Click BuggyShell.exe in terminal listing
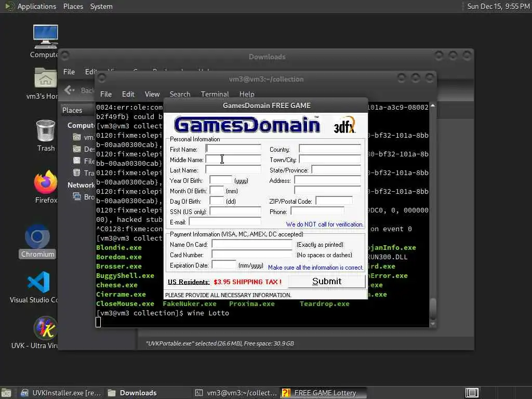The height and width of the screenshot is (399, 532). pyautogui.click(x=125, y=275)
